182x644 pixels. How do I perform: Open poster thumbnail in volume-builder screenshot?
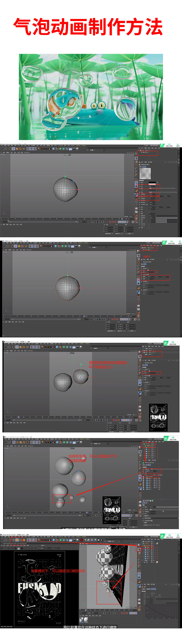tap(112, 510)
